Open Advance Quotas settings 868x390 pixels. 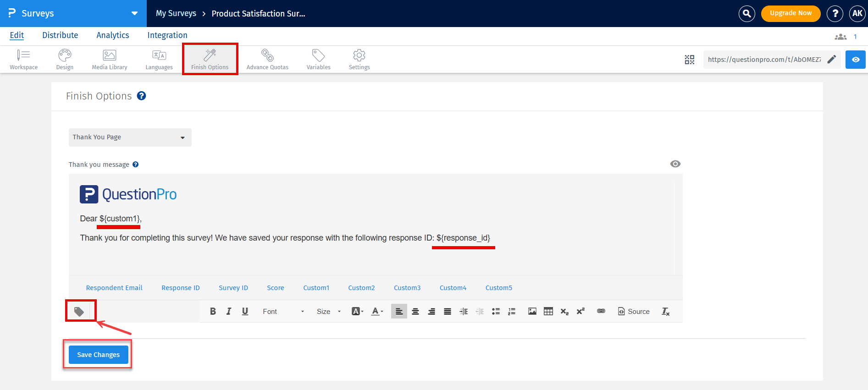click(x=267, y=60)
